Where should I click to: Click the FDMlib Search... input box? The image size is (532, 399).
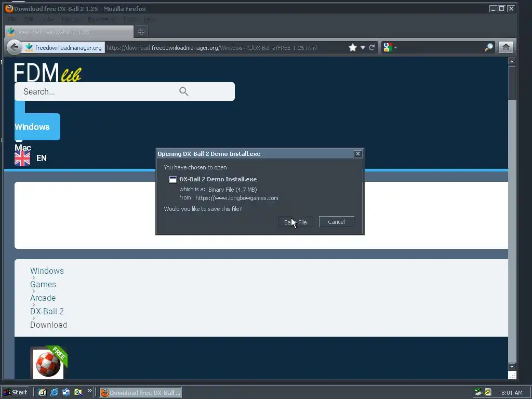[125, 91]
